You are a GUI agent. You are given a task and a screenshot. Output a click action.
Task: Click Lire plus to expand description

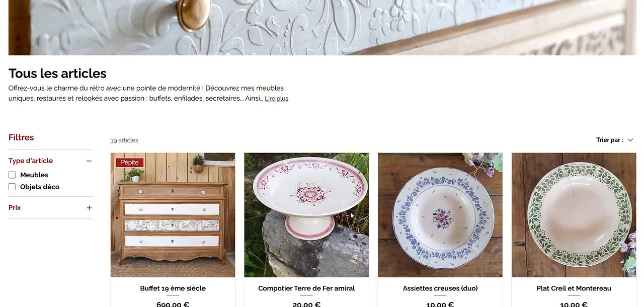(277, 99)
